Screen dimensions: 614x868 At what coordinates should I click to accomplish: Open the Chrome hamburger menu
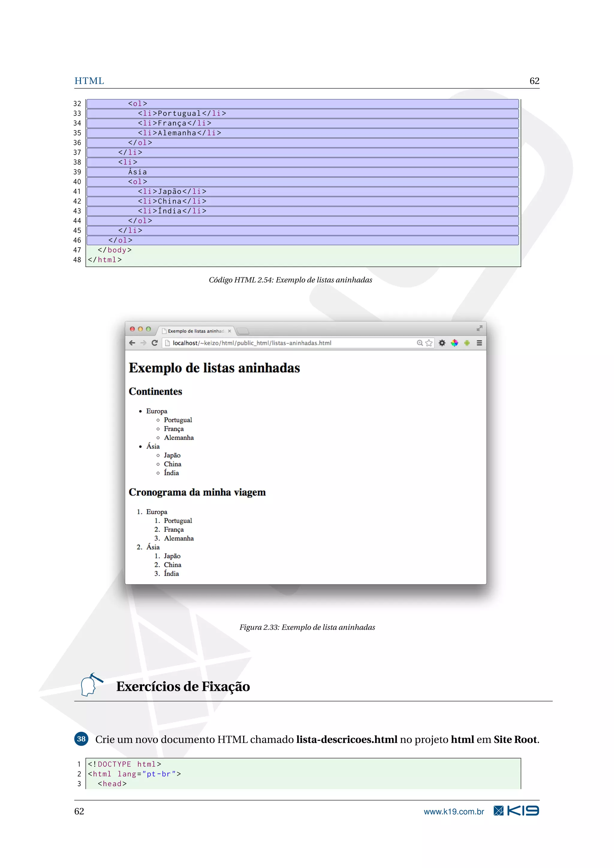479,343
